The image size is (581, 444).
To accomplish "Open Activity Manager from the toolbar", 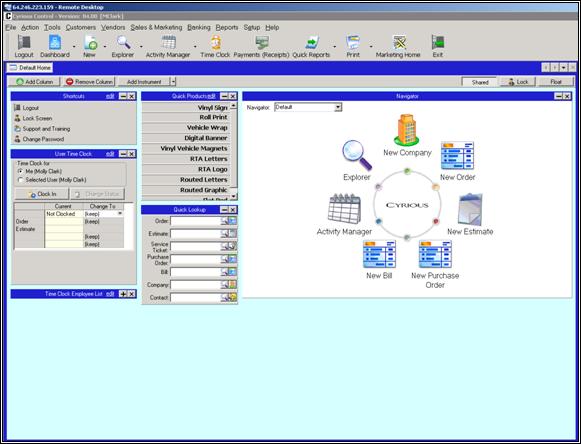I will [168, 43].
